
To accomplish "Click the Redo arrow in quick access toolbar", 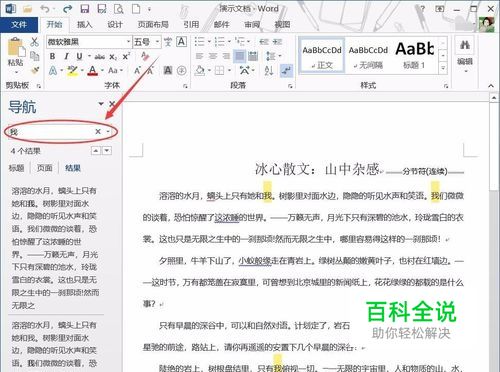I will 67,9.
